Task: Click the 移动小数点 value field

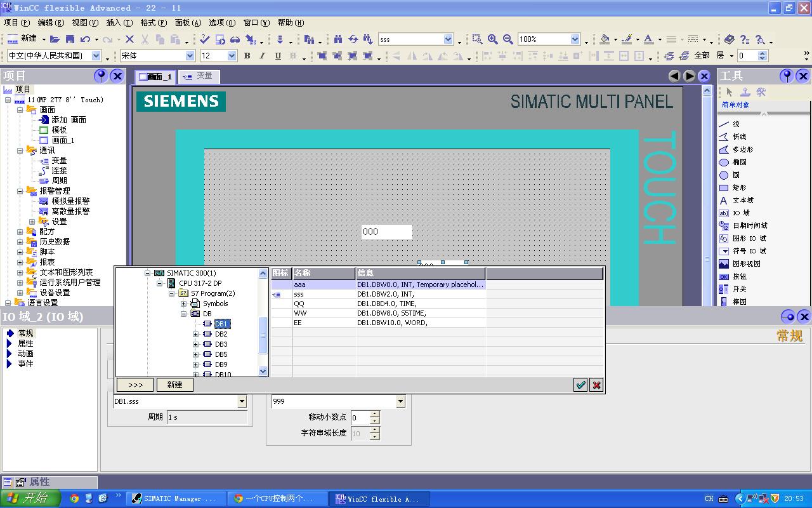Action: click(x=360, y=417)
